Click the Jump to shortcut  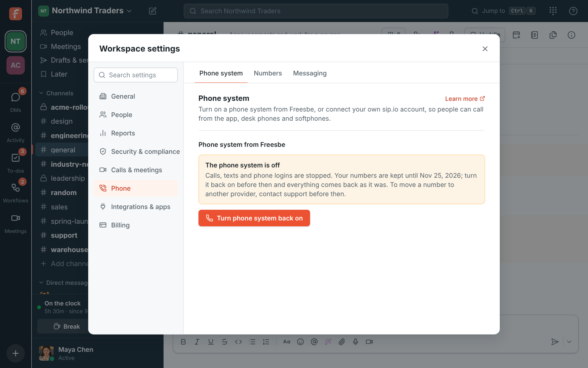[503, 11]
